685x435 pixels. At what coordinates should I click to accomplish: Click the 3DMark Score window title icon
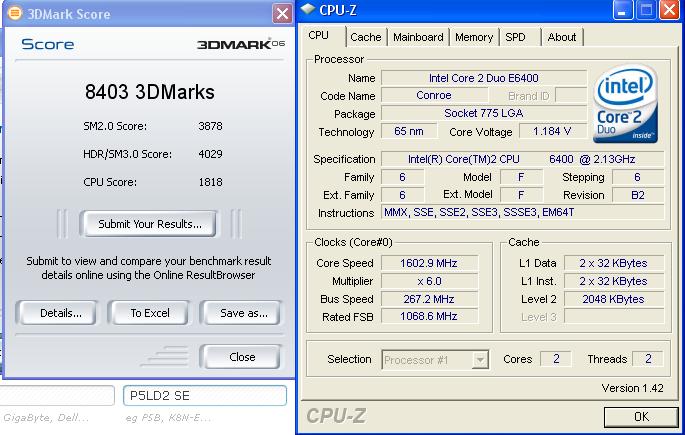(15, 13)
